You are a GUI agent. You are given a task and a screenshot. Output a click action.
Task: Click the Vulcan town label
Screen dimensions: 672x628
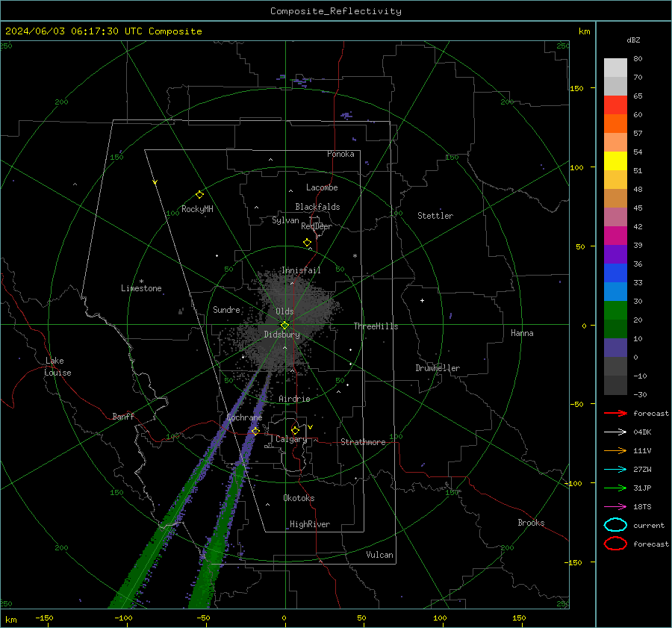click(x=379, y=555)
